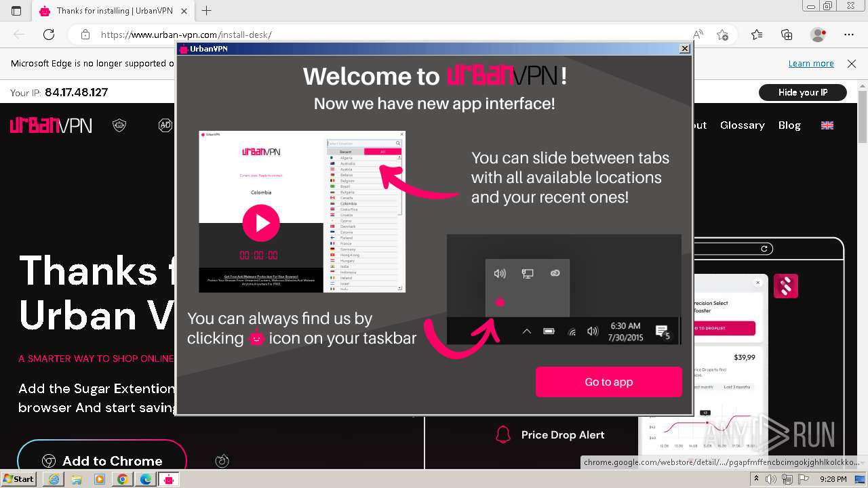Click the Start button on taskbar
Image resolution: width=868 pixels, height=488 pixels.
click(18, 479)
